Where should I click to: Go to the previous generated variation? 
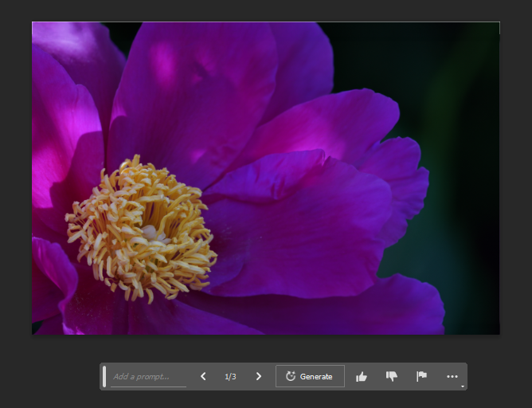203,376
